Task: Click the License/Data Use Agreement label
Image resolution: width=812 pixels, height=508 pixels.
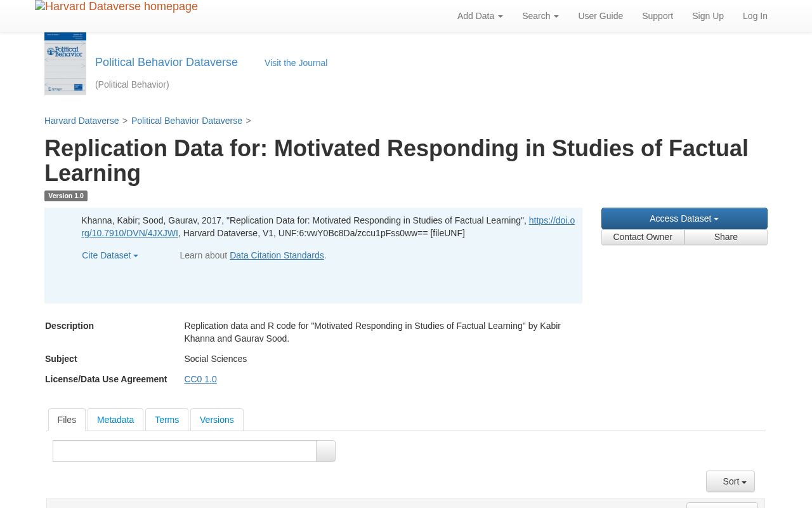Action: 106,379
